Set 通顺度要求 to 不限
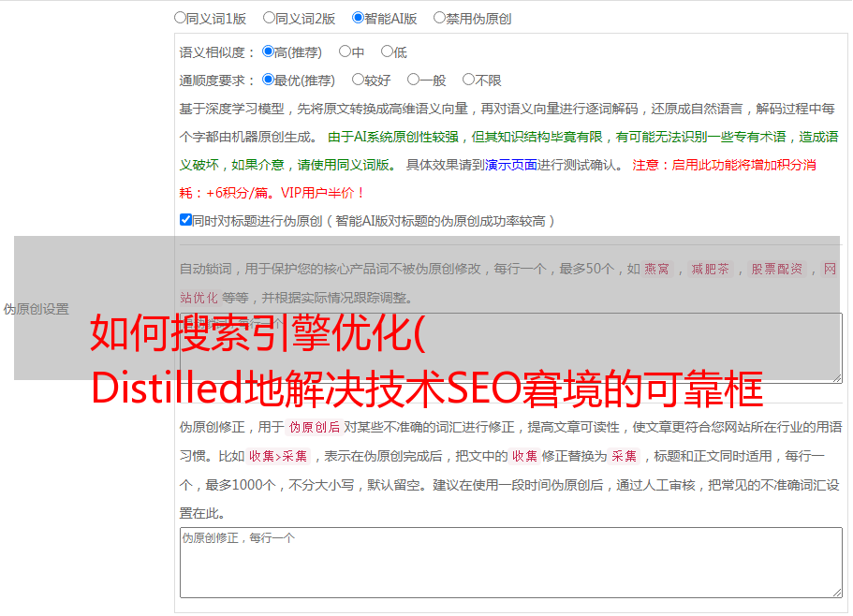The width and height of the screenshot is (853, 616). pos(468,81)
